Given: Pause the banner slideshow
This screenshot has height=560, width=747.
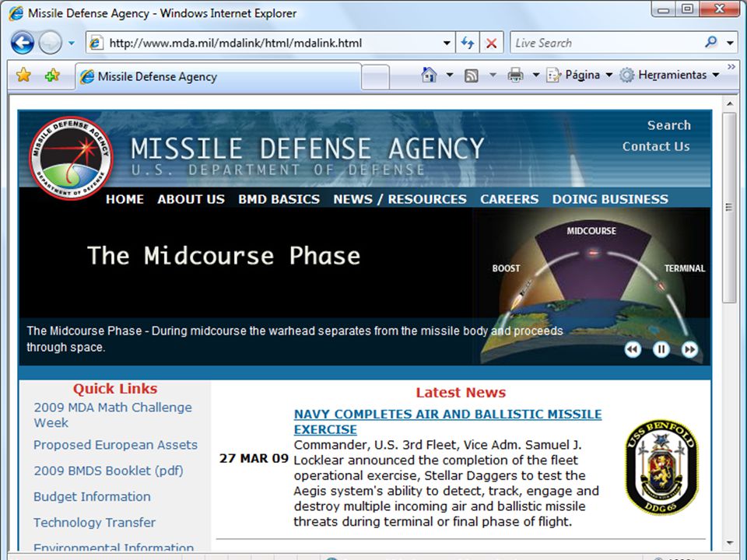Looking at the screenshot, I should [x=661, y=349].
